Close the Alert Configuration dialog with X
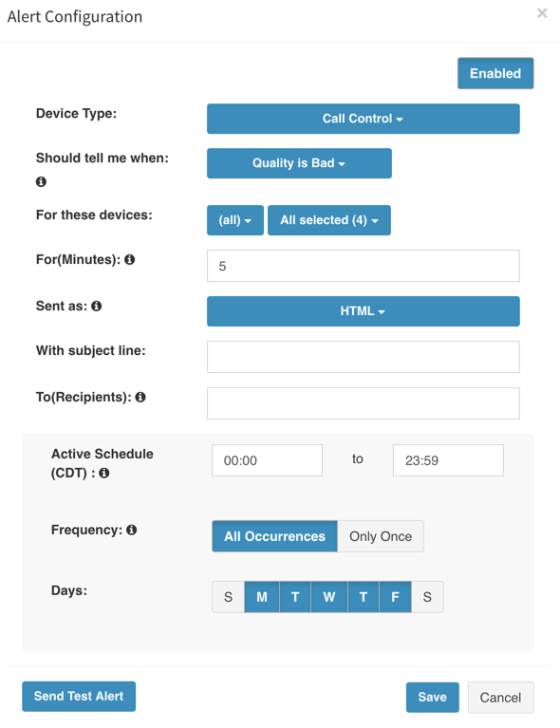This screenshot has width=560, height=728. [542, 13]
